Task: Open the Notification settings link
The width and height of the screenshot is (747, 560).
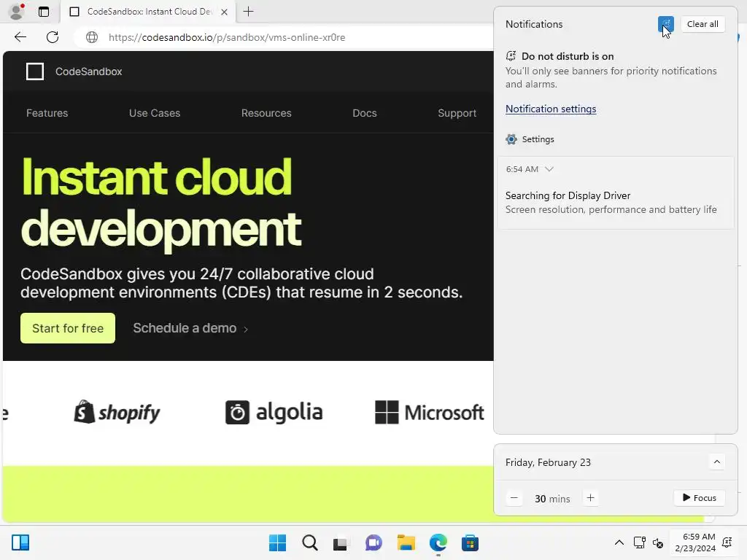Action: [550, 109]
